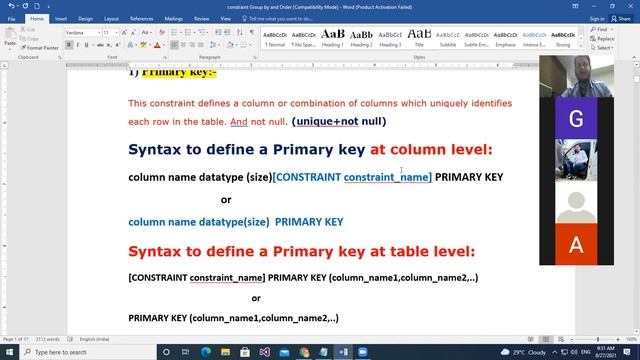Image resolution: width=640 pixels, height=360 pixels.
Task: Sort paragraph text A to Z
Action: point(240,32)
